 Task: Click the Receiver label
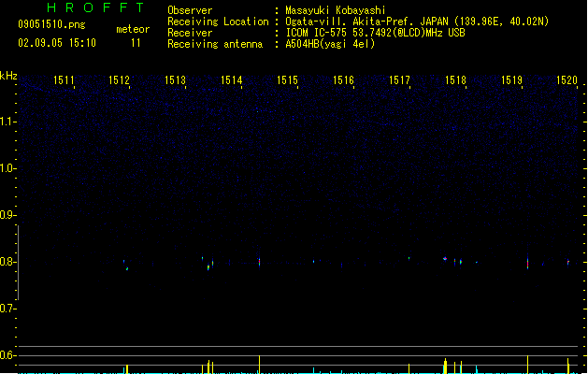(x=190, y=33)
